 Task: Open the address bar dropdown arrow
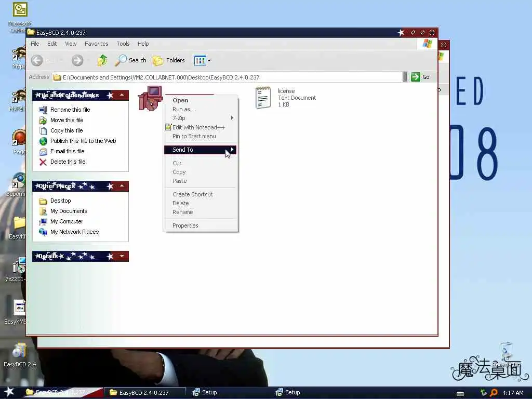[404, 77]
